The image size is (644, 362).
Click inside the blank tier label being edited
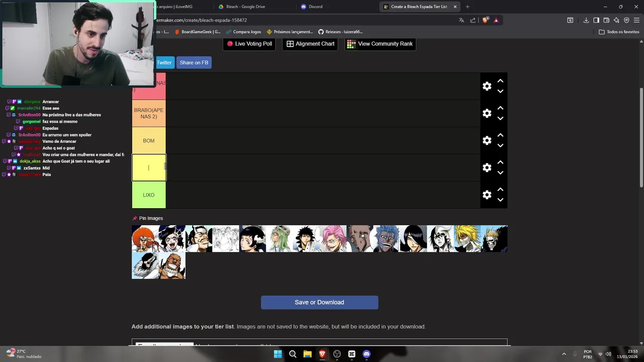click(x=148, y=167)
